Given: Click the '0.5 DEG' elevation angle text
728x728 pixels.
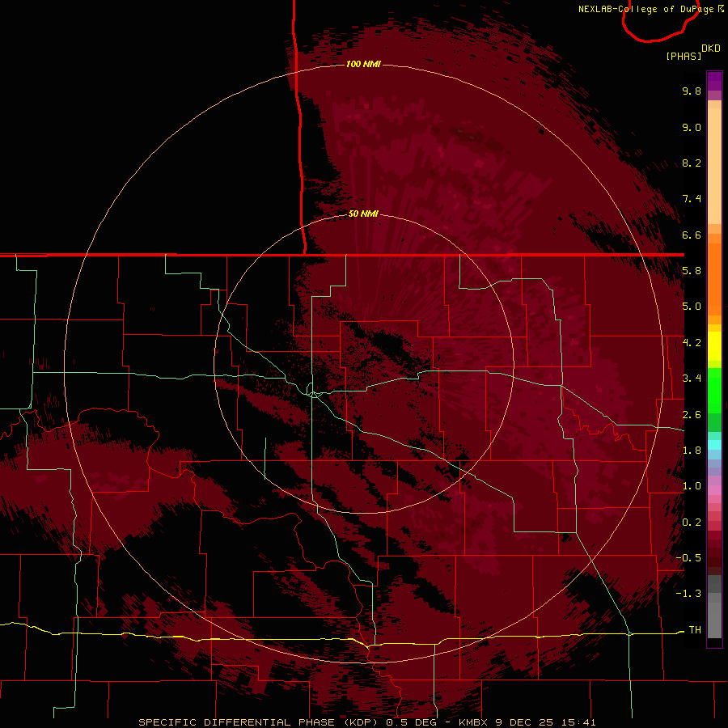Looking at the screenshot, I should pos(412,722).
